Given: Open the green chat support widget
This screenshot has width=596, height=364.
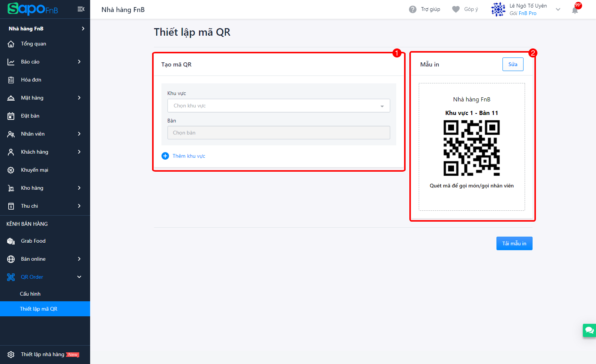Looking at the screenshot, I should pyautogui.click(x=589, y=330).
